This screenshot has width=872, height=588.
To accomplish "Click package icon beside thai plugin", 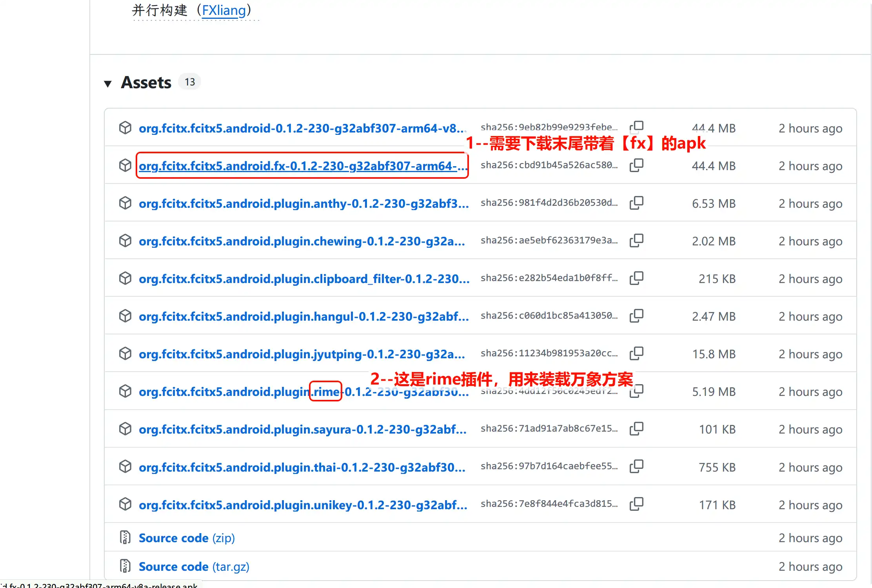I will pyautogui.click(x=125, y=466).
